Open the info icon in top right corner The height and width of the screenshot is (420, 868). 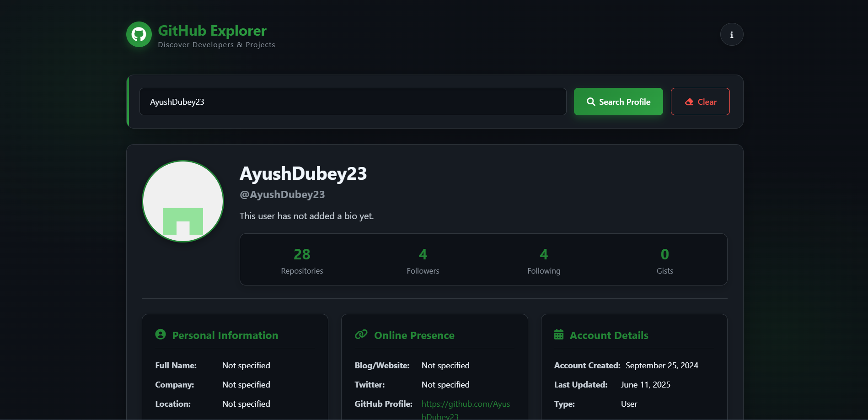(x=731, y=34)
